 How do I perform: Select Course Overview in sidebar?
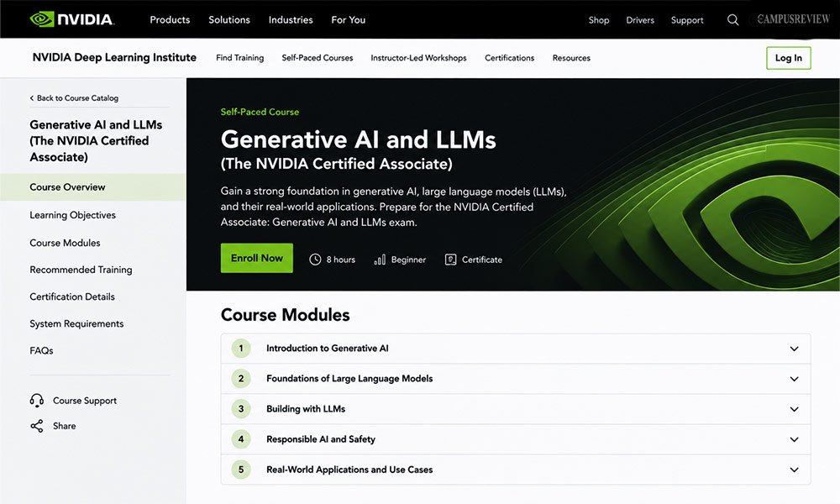pyautogui.click(x=93, y=187)
